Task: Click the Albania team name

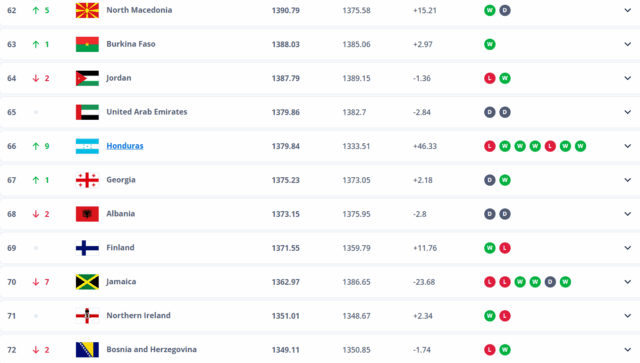Action: (x=120, y=214)
